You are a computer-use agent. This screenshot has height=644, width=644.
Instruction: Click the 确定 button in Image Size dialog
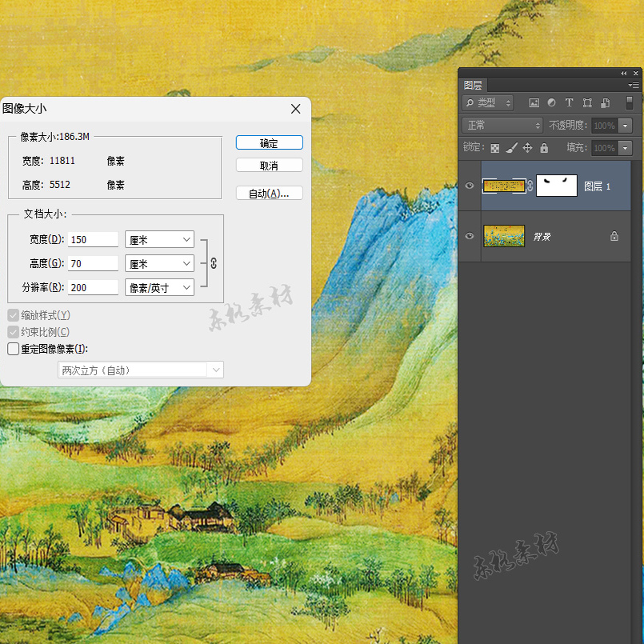[269, 143]
